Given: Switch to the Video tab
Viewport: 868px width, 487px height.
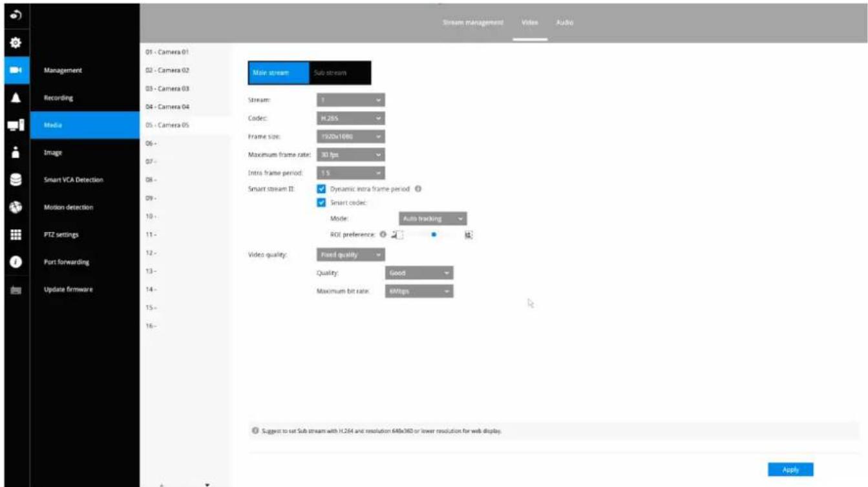Looking at the screenshot, I should click(x=529, y=23).
